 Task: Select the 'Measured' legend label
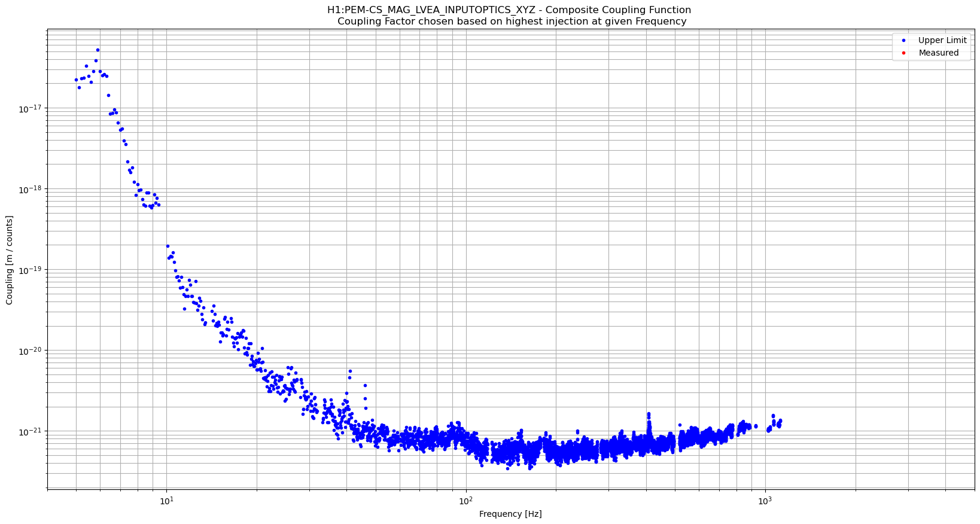938,53
